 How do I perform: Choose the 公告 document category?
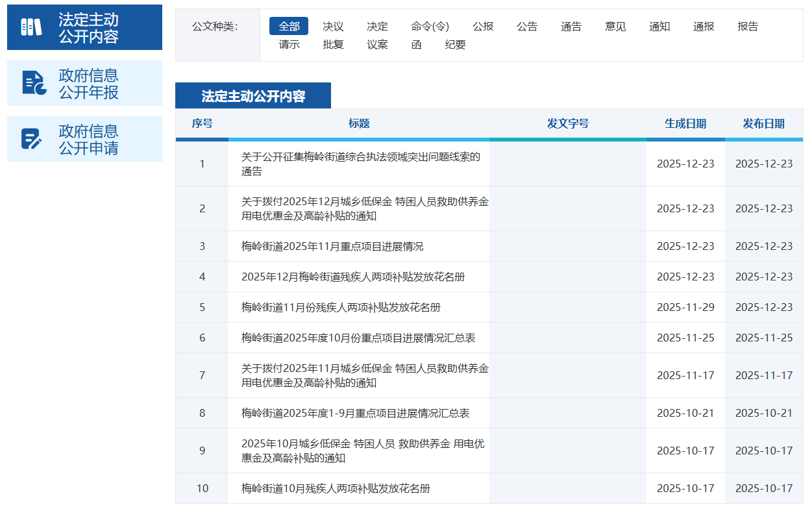pyautogui.click(x=527, y=27)
